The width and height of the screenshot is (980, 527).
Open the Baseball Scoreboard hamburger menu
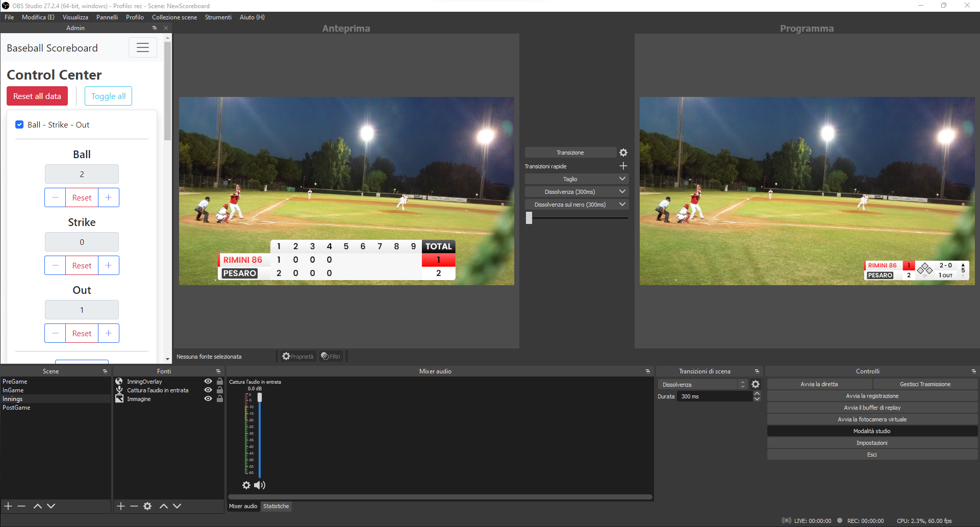[x=142, y=48]
